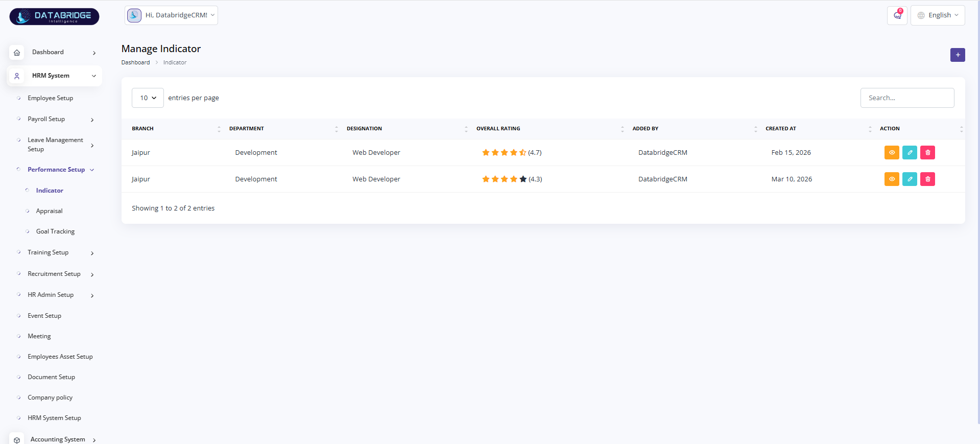Open HRM System Setup
The height and width of the screenshot is (444, 980).
click(54, 418)
